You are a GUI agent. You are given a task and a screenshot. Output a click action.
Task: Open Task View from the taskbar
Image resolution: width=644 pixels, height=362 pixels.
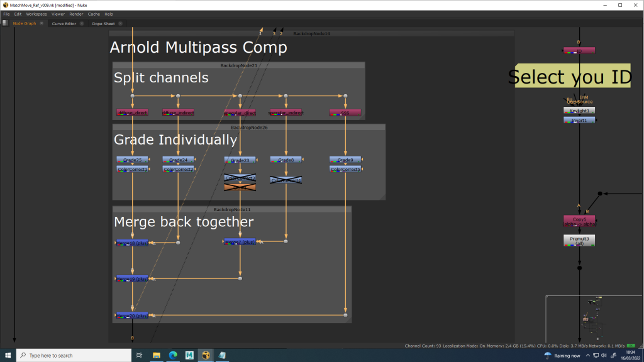[x=139, y=356]
